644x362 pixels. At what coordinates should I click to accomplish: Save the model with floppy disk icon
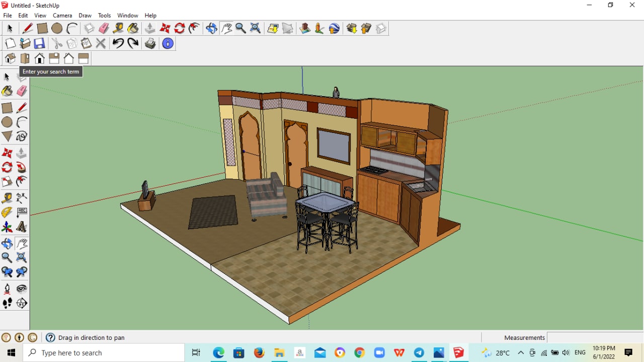click(39, 44)
